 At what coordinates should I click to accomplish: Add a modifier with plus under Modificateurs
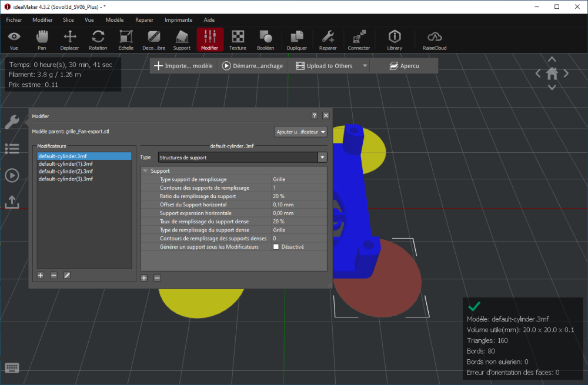click(41, 276)
